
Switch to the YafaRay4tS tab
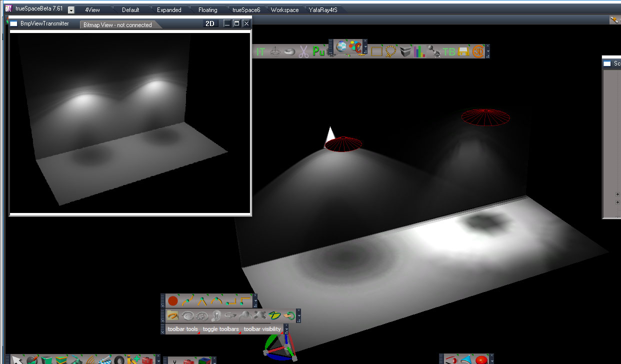coord(323,10)
